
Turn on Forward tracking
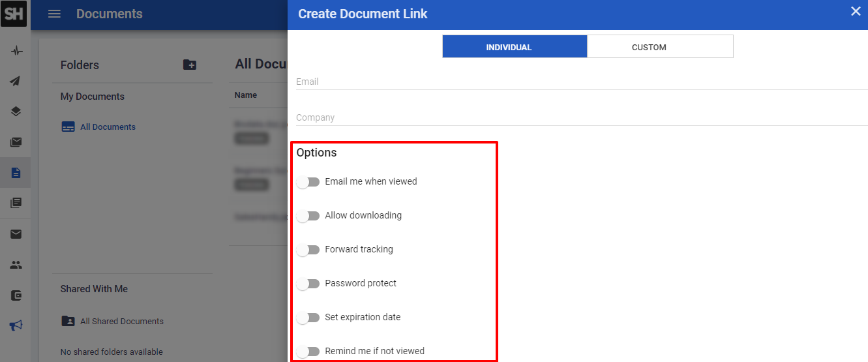(x=308, y=250)
